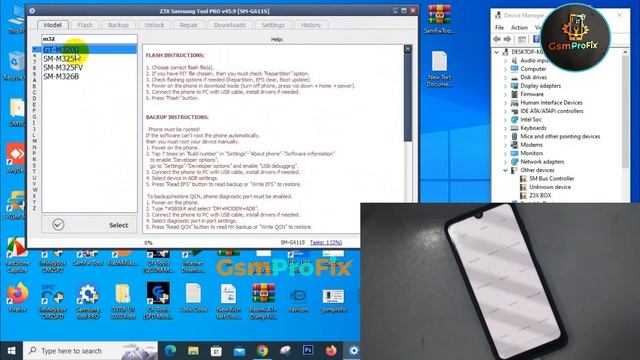This screenshot has width=640, height=360.
Task: Choose SM-M325FV from the model list
Action: coord(89,67)
